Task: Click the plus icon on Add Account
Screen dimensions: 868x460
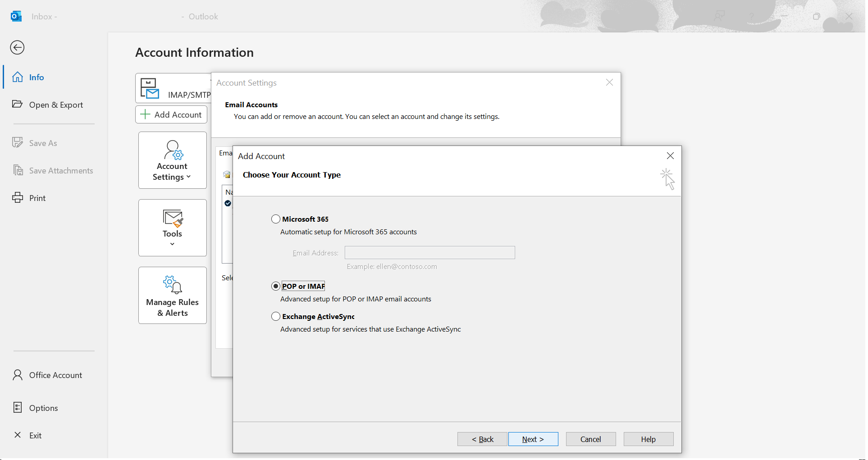Action: point(145,114)
